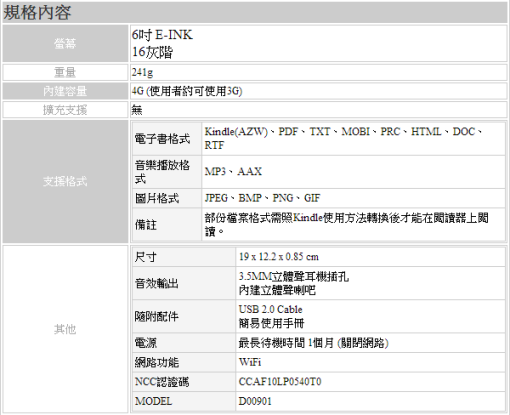Screen dimensions: 510x415
Task: Click the NCC認證碼 label cell
Action: [184, 382]
